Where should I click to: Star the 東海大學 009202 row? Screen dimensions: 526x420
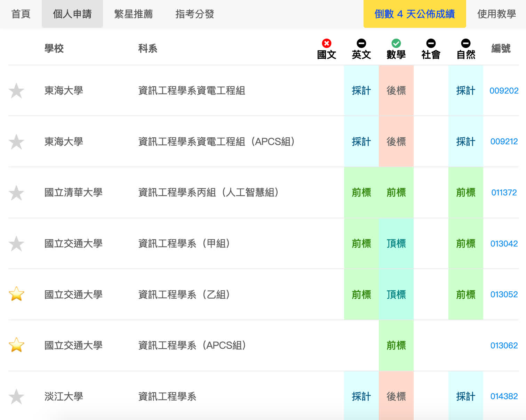(16, 91)
